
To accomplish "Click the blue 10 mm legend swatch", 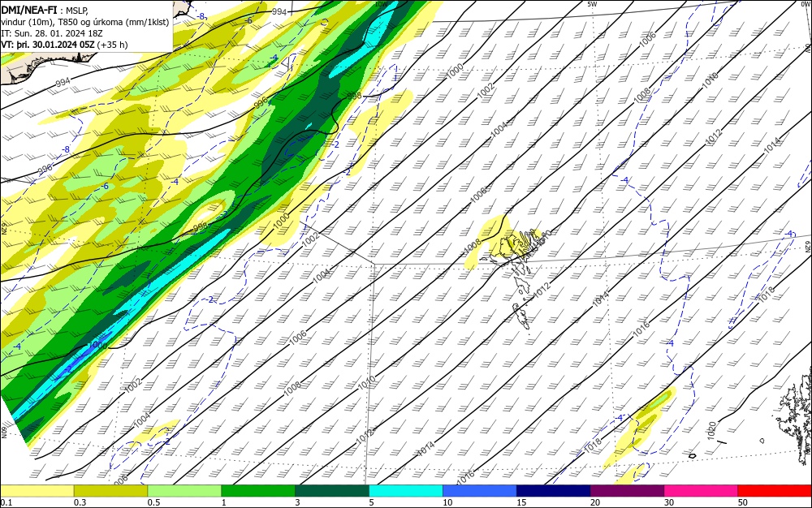I will pos(480,491).
